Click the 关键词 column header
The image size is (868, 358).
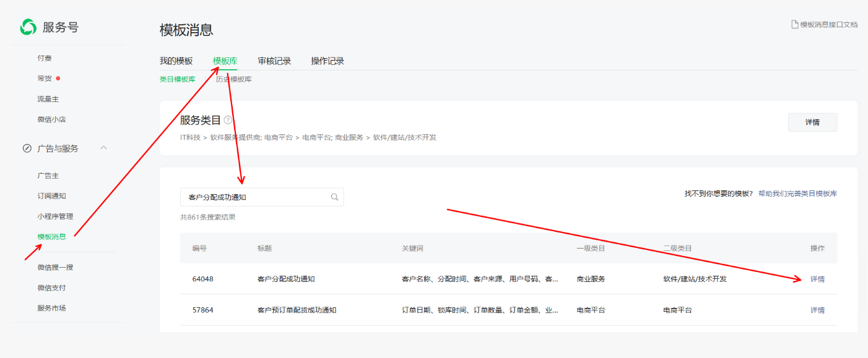(x=412, y=248)
